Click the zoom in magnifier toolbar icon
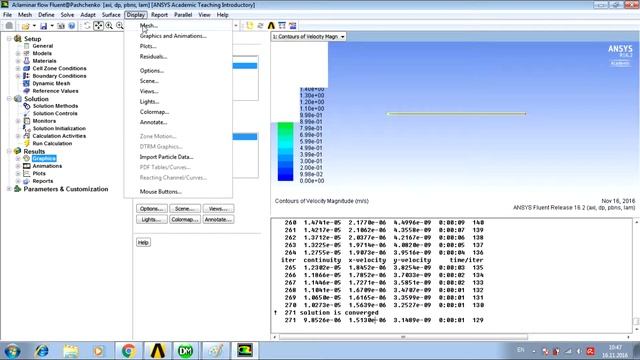640x360 pixels. [x=109, y=26]
